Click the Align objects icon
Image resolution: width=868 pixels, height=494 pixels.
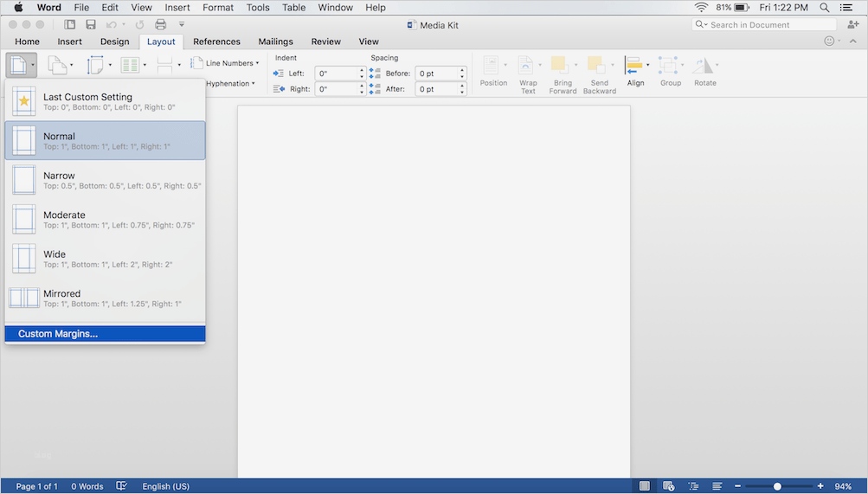tap(634, 67)
